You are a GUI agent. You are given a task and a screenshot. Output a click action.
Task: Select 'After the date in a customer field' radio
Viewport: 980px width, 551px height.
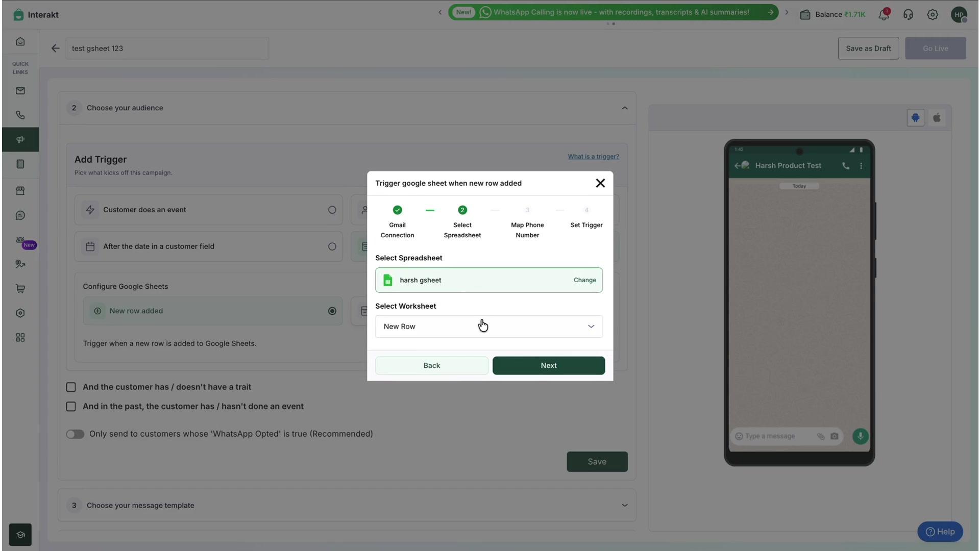pyautogui.click(x=332, y=246)
